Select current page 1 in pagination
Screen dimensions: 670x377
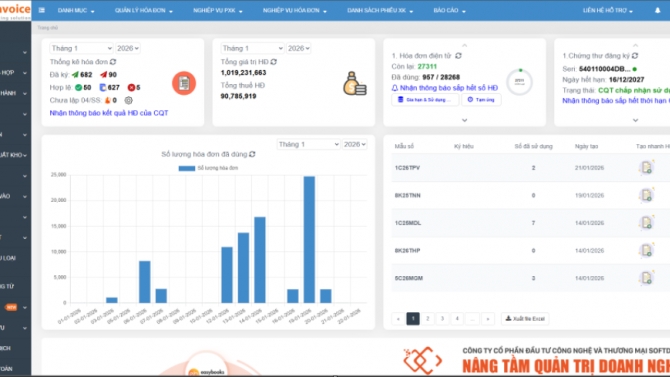click(413, 318)
